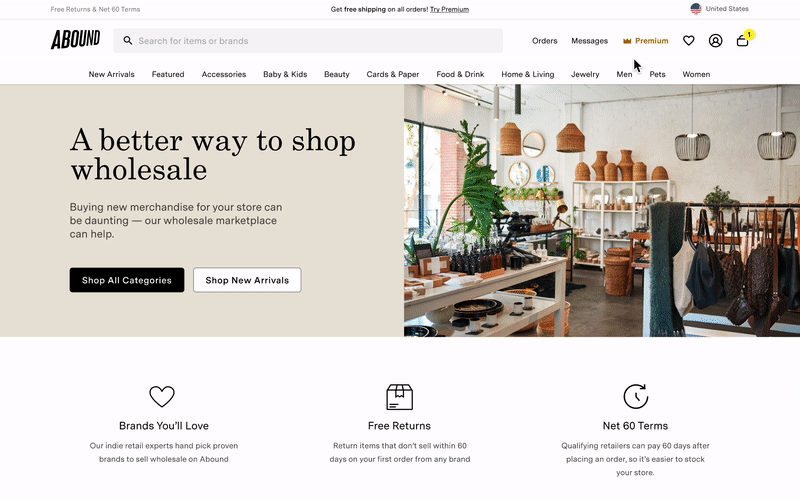Image resolution: width=800 pixels, height=499 pixels.
Task: Open the Home & Living category menu
Action: click(x=528, y=74)
